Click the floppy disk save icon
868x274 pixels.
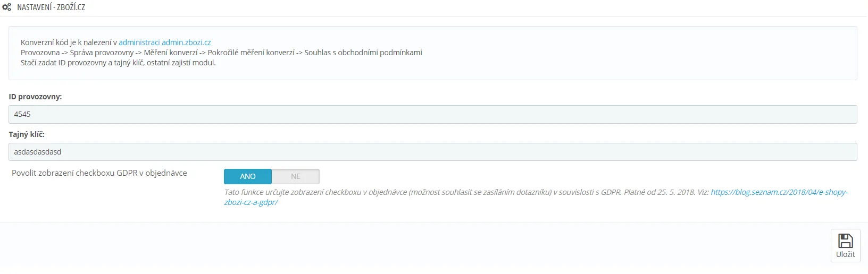coord(845,241)
